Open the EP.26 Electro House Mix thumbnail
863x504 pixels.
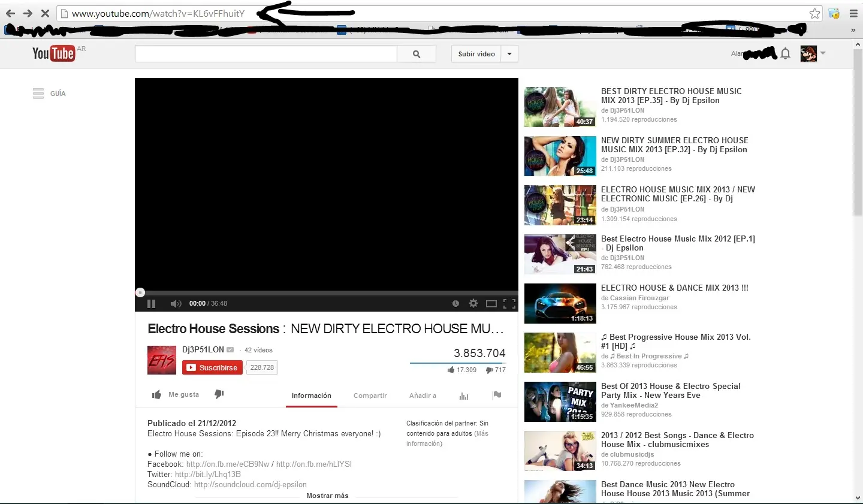tap(560, 205)
